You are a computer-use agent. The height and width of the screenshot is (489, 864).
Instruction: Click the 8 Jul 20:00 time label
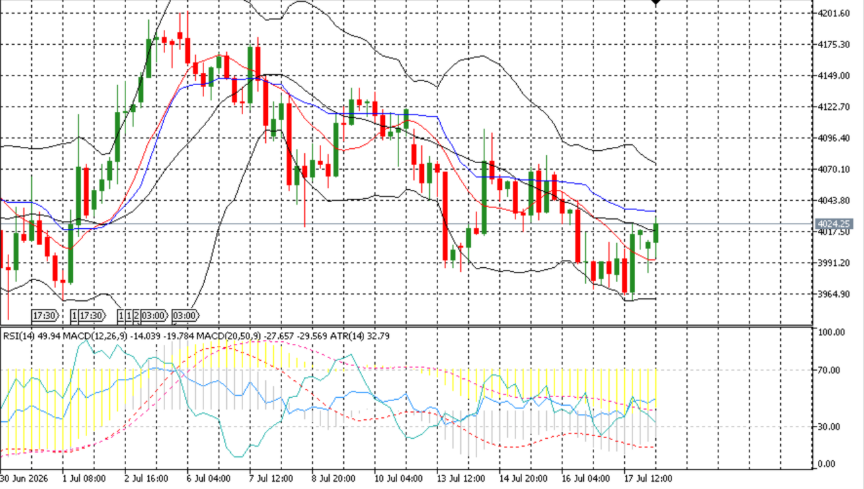tap(333, 479)
